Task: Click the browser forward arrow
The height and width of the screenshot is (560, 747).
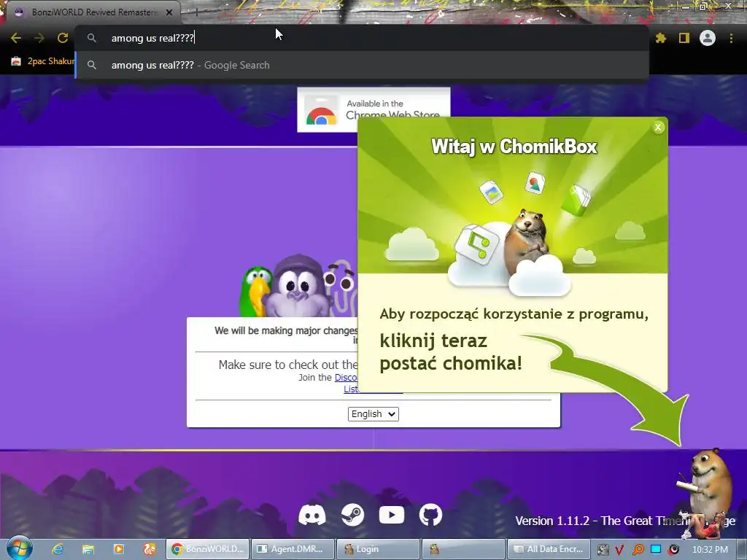Action: [x=39, y=38]
